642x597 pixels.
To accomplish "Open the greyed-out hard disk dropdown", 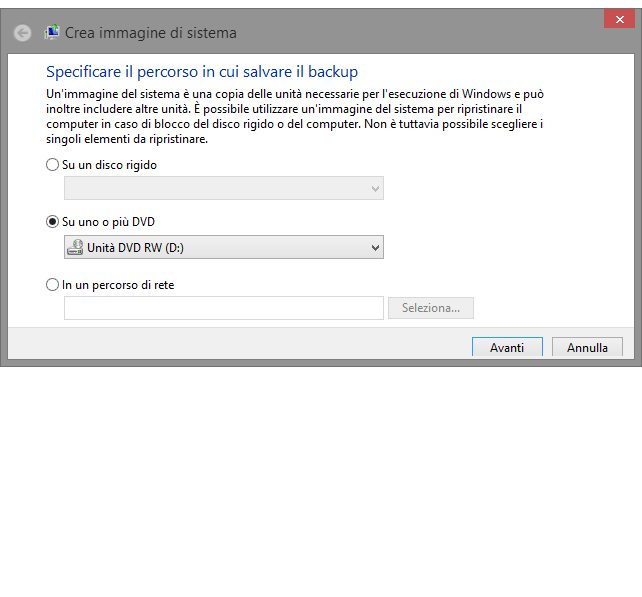I will click(220, 188).
